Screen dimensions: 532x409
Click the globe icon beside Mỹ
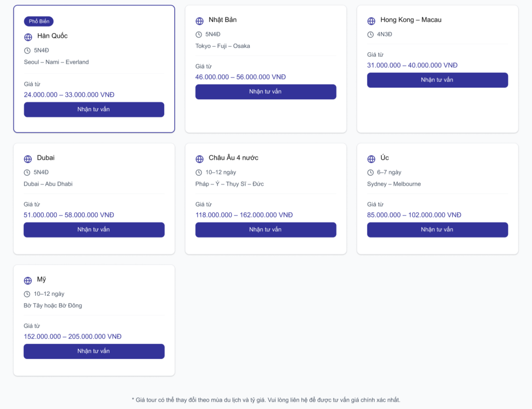28,280
